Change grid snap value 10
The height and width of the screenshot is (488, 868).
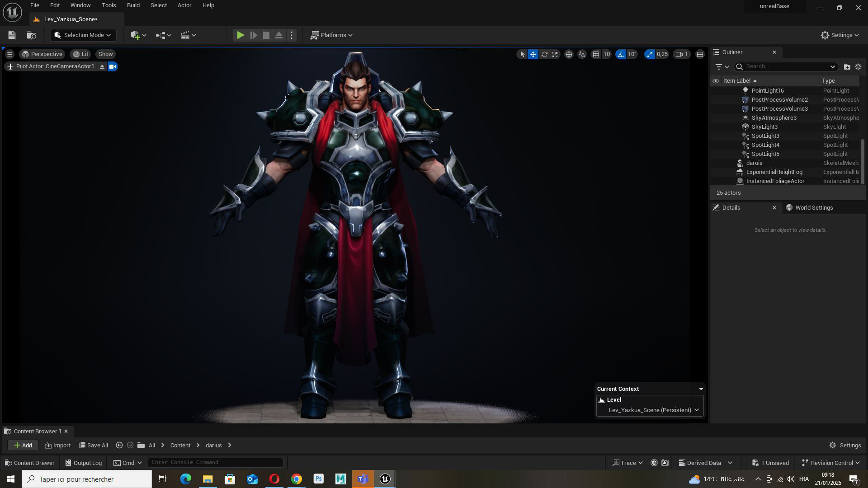point(607,54)
